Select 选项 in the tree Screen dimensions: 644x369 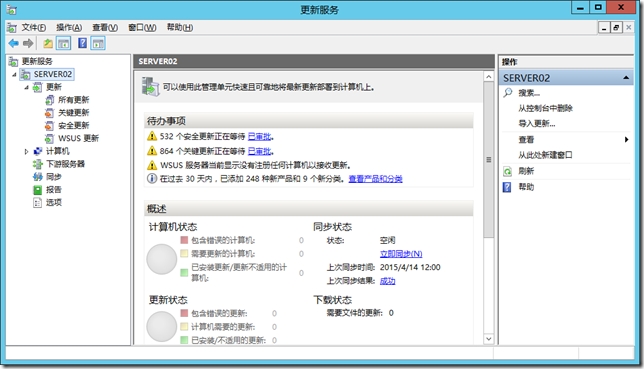(54, 202)
